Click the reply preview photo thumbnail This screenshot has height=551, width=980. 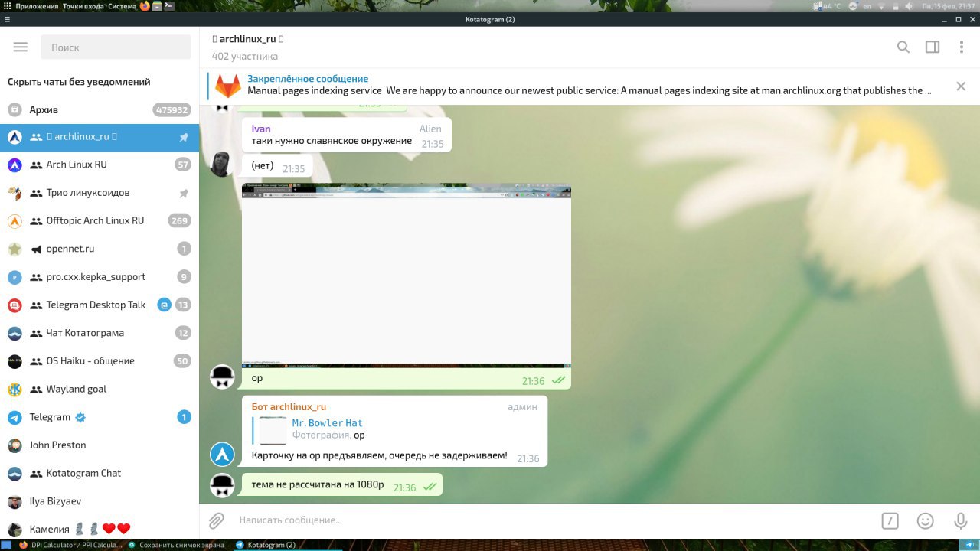tap(273, 430)
